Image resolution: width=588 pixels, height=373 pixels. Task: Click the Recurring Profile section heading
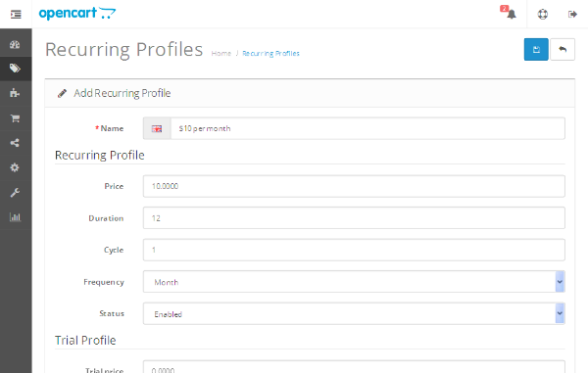[100, 155]
